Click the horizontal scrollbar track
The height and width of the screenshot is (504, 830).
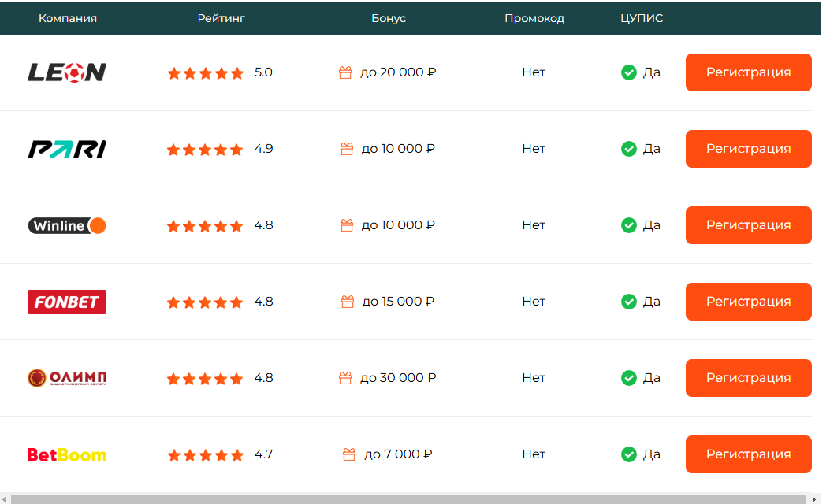(408, 499)
